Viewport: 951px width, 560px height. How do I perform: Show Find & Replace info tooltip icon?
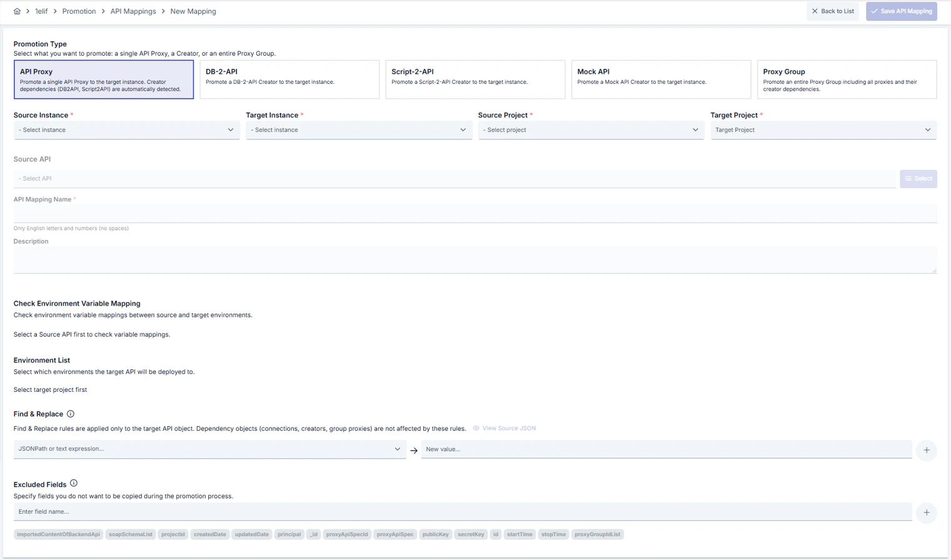(x=71, y=414)
